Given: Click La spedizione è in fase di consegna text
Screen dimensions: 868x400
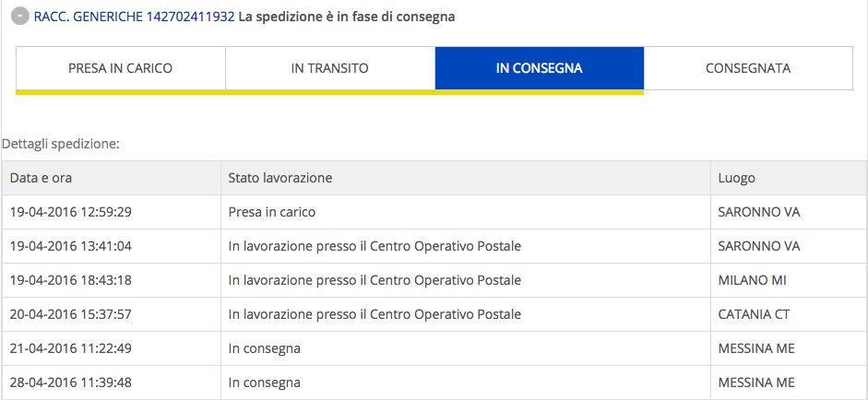Looking at the screenshot, I should [347, 17].
